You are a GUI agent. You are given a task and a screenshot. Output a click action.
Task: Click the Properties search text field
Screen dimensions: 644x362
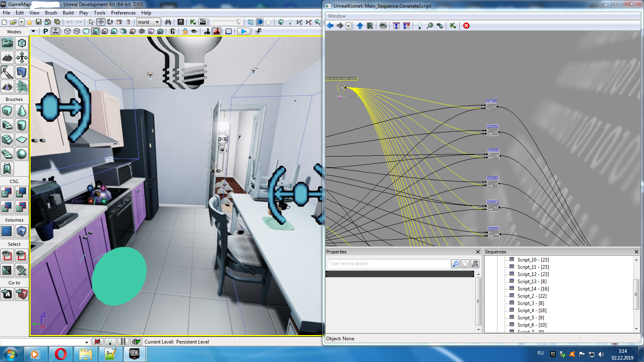click(x=389, y=264)
